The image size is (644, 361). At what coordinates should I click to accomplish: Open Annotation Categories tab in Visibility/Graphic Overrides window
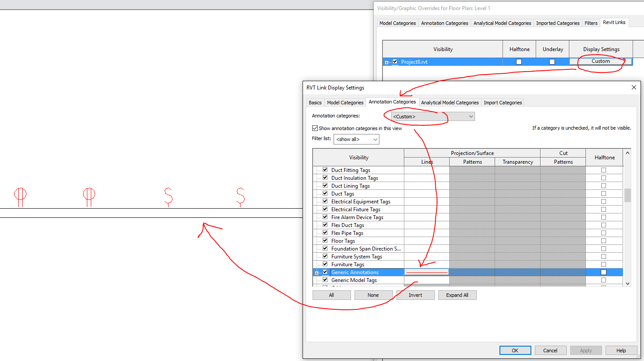[444, 23]
